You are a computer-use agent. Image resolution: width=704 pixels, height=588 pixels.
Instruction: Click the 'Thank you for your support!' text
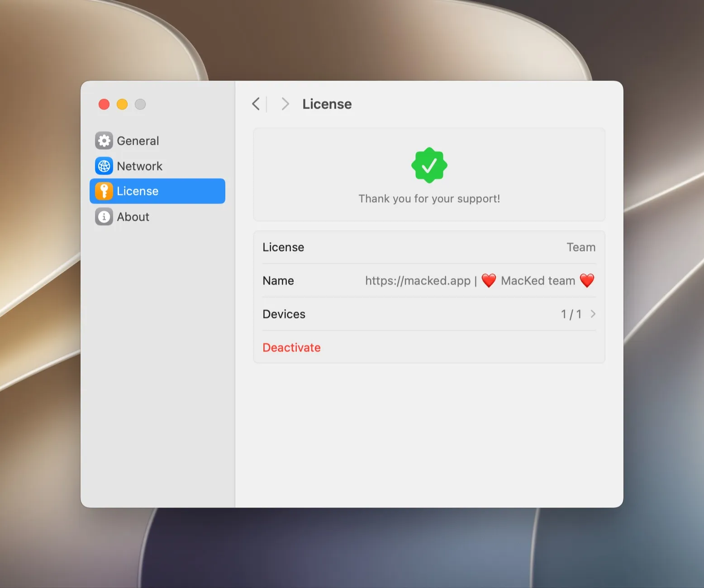click(x=429, y=199)
